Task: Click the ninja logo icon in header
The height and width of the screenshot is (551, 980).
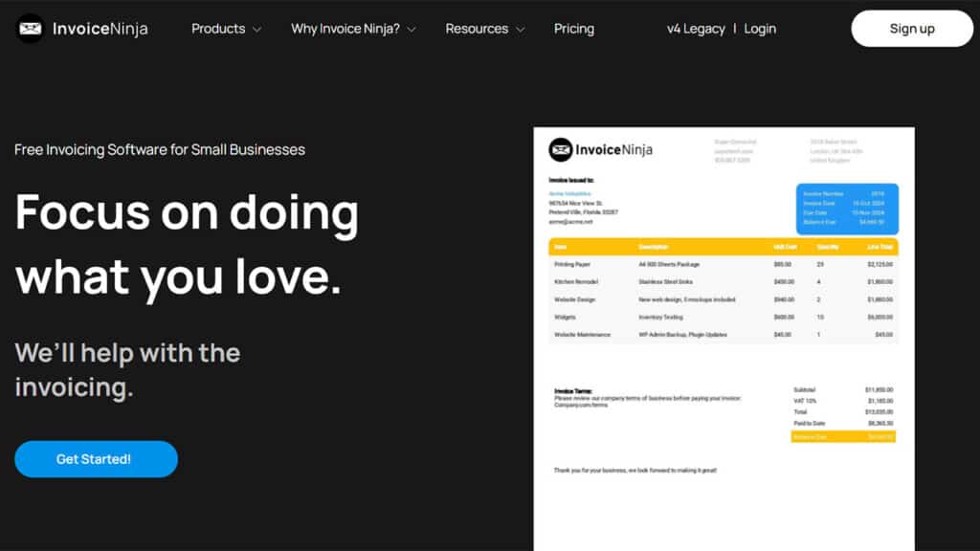Action: pyautogui.click(x=31, y=29)
